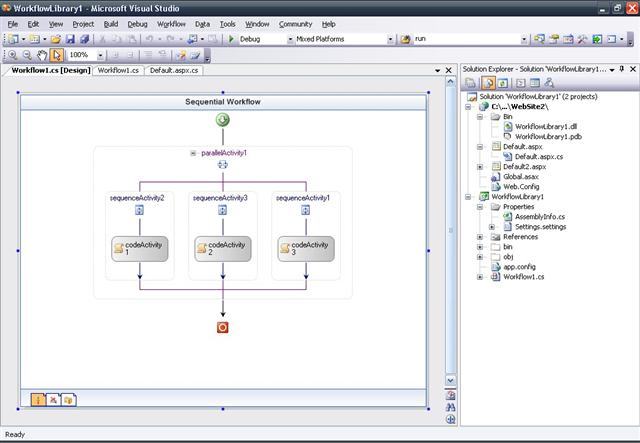Select the codeActivity1 activity
Image resolution: width=640 pixels, height=443 pixels.
click(140, 249)
